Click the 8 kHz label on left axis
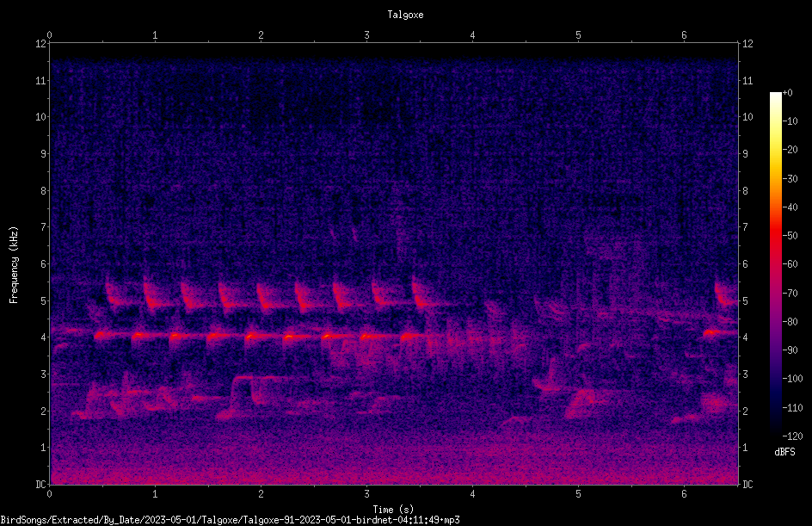Screen dimensions: 812x526 [x=44, y=191]
